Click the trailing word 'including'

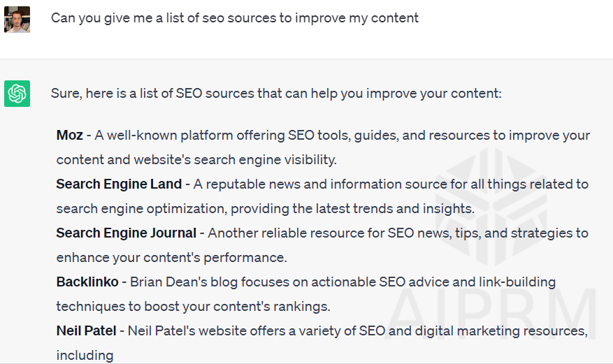85,356
